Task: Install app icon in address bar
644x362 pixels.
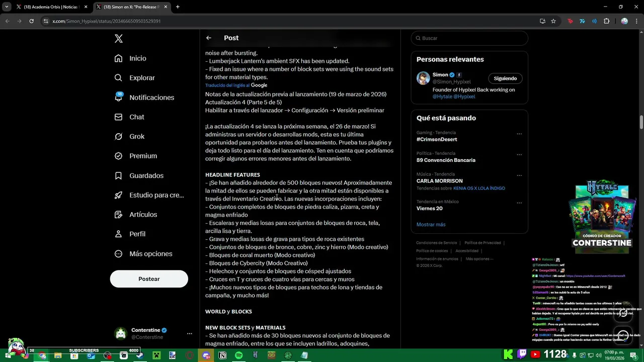Action: (542, 21)
